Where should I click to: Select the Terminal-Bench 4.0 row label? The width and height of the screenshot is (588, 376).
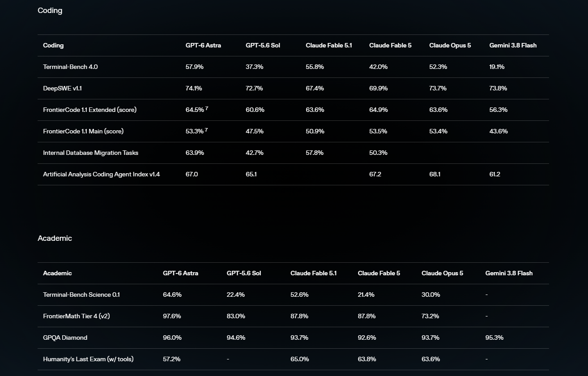70,67
